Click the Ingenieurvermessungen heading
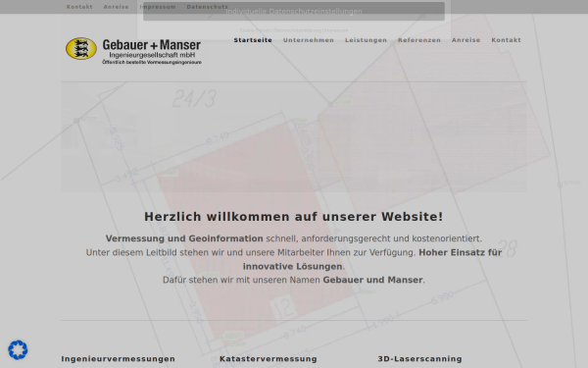588x368 pixels. tap(119, 359)
